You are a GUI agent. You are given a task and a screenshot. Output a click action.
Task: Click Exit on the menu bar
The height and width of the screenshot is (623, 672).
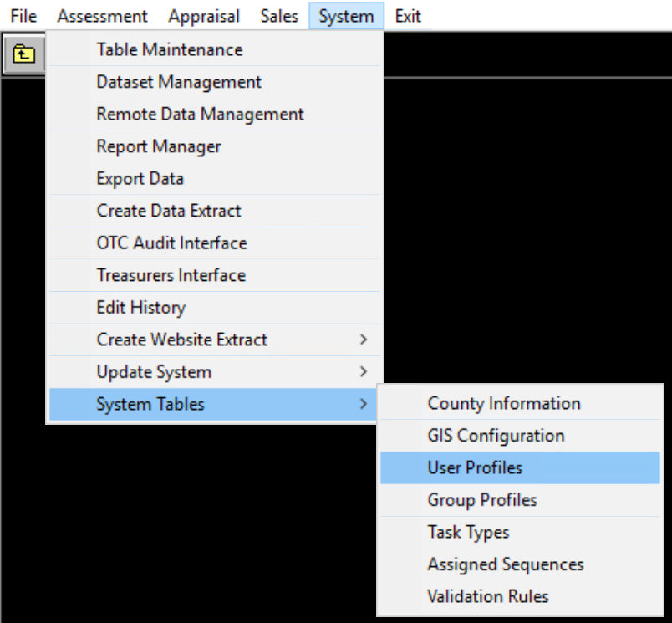coord(407,15)
